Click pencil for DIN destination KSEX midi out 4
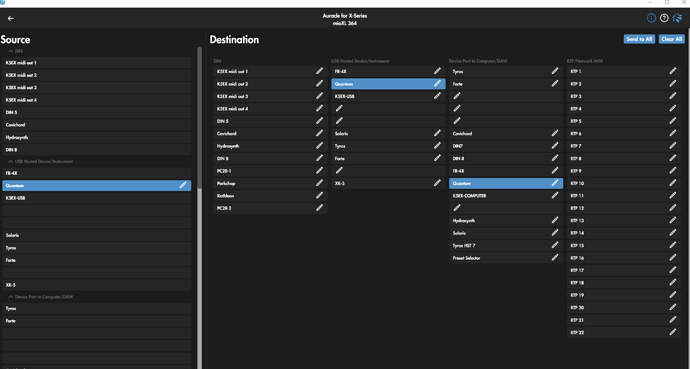690x369 pixels. pos(319,108)
